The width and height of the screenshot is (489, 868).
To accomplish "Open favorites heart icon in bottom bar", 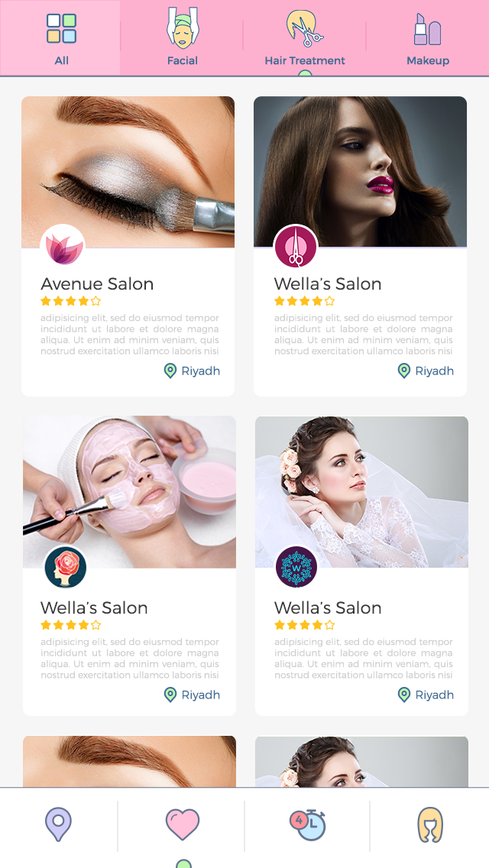I will pyautogui.click(x=183, y=824).
